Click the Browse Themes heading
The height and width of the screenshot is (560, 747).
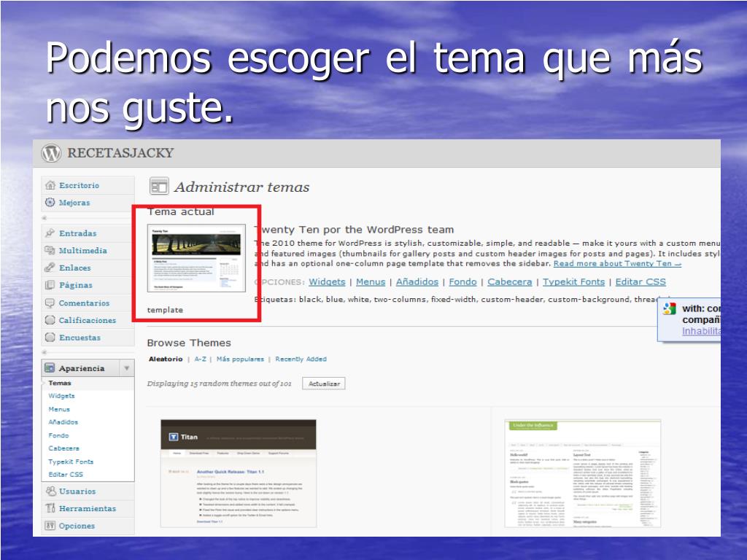pos(189,343)
